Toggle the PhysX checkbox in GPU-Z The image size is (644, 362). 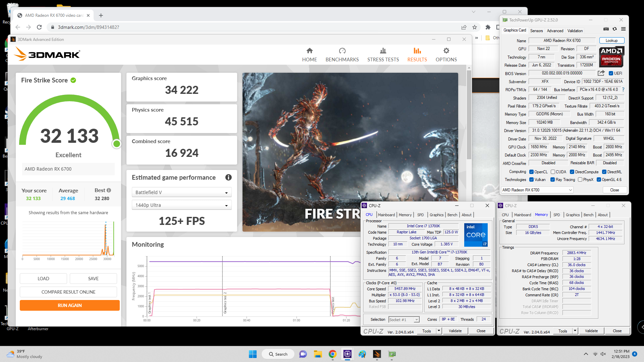click(x=580, y=180)
